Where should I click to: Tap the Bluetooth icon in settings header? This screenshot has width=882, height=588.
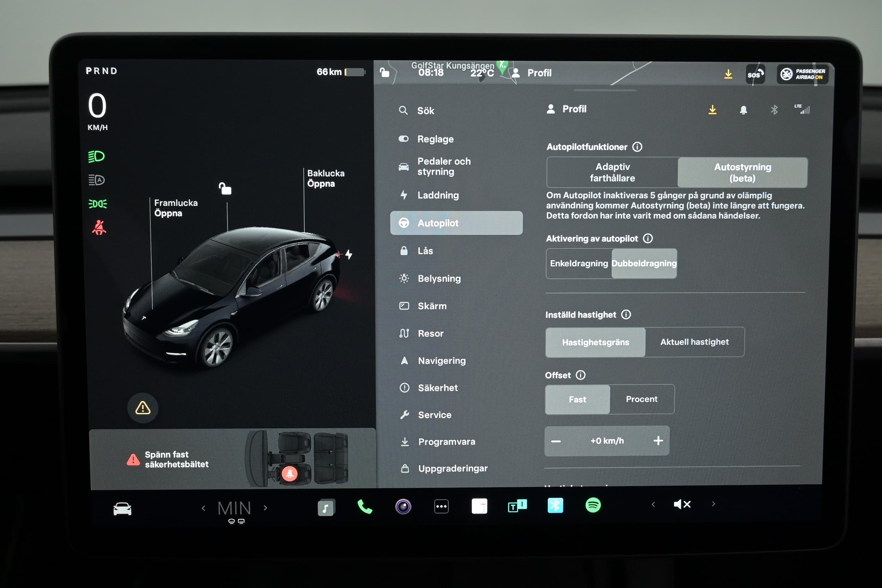click(x=774, y=110)
